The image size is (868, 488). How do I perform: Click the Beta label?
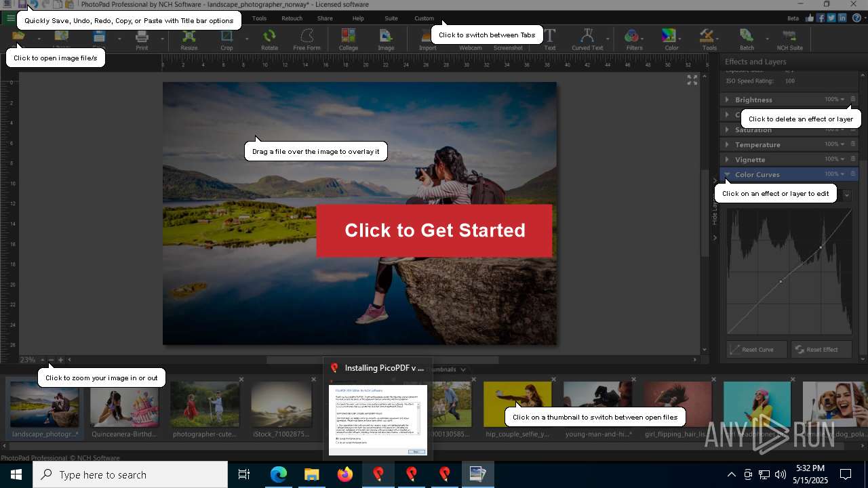(x=793, y=18)
